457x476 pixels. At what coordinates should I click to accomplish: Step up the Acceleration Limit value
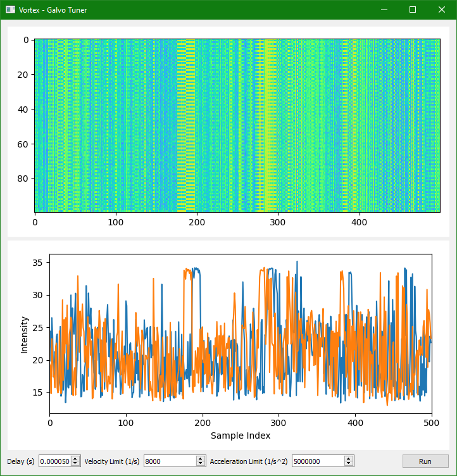point(349,459)
